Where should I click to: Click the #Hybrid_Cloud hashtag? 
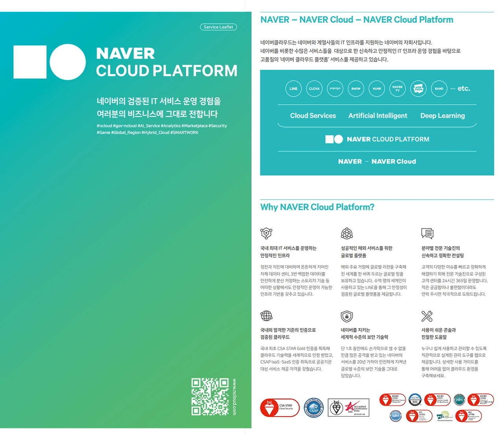click(x=156, y=132)
